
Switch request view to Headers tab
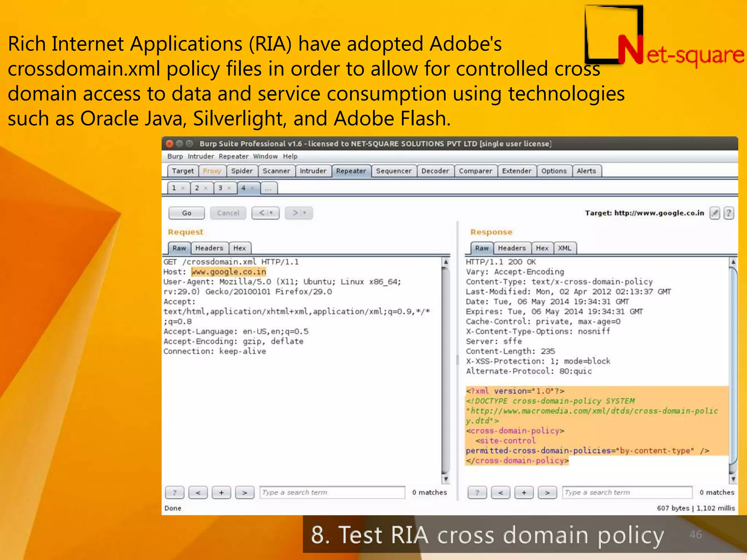point(209,248)
